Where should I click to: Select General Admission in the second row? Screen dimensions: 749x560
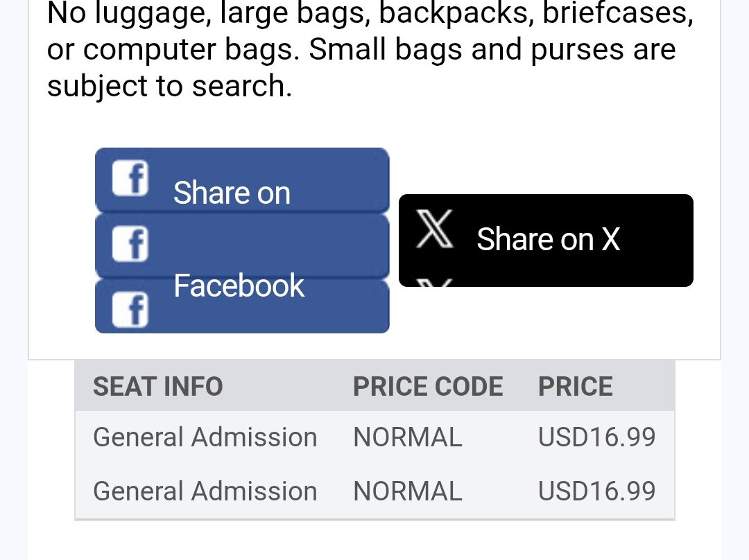(205, 491)
